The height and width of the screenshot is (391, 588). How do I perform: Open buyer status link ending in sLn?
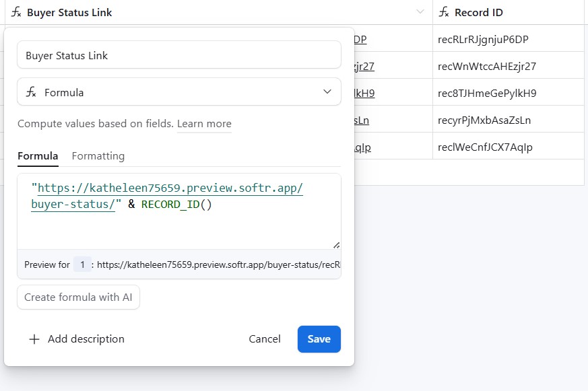point(362,120)
